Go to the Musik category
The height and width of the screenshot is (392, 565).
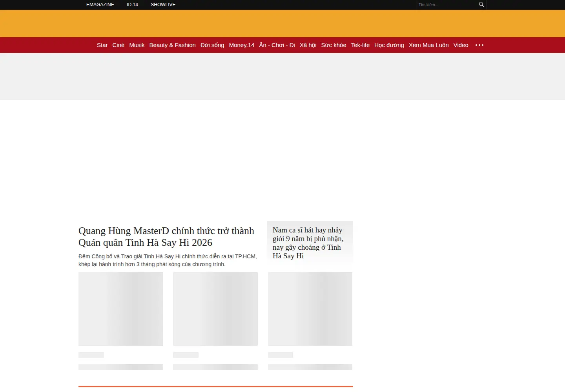pyautogui.click(x=137, y=45)
